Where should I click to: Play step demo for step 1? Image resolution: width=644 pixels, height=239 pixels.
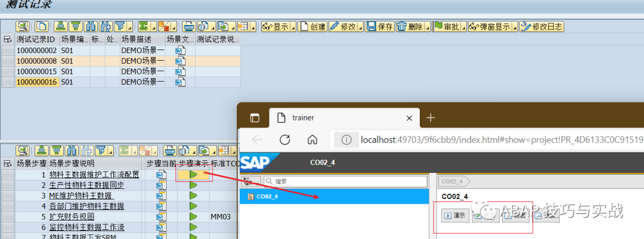[193, 175]
